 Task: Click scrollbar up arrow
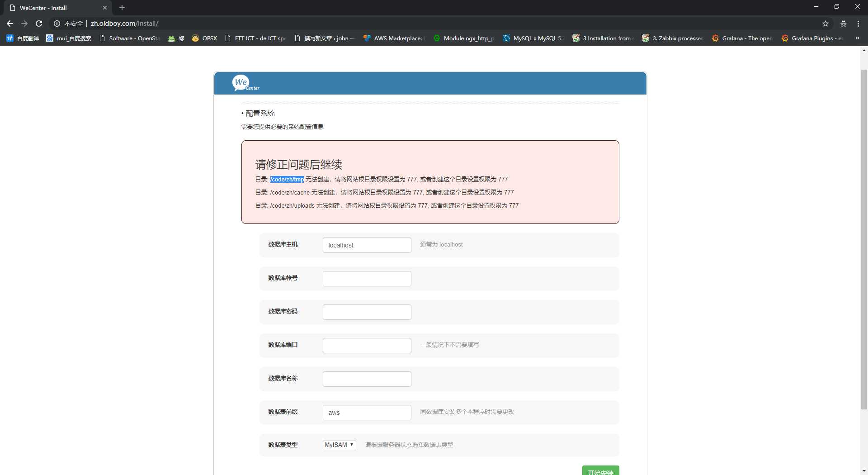click(864, 50)
